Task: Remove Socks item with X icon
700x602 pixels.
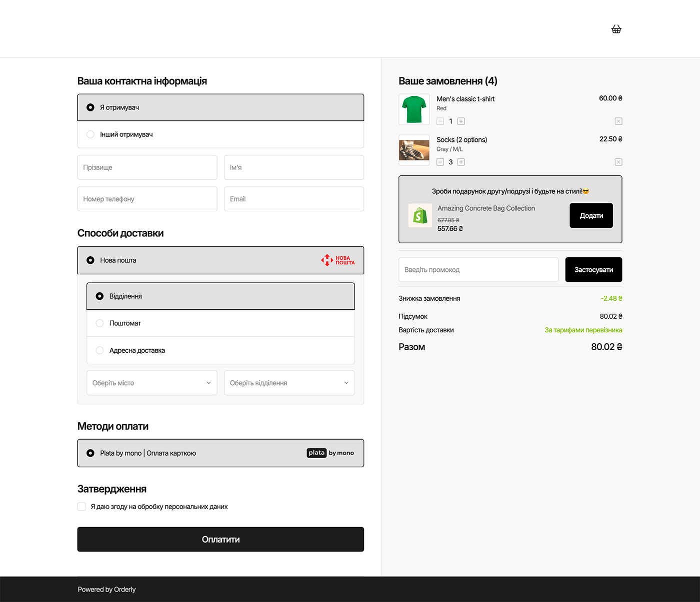Action: click(x=618, y=162)
